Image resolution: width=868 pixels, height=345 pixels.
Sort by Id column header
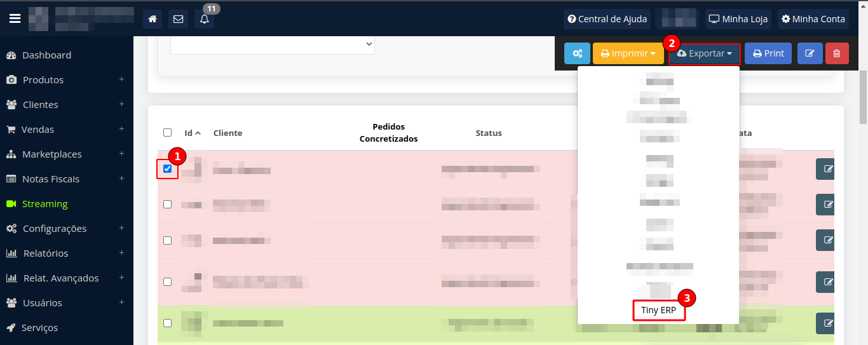point(193,133)
